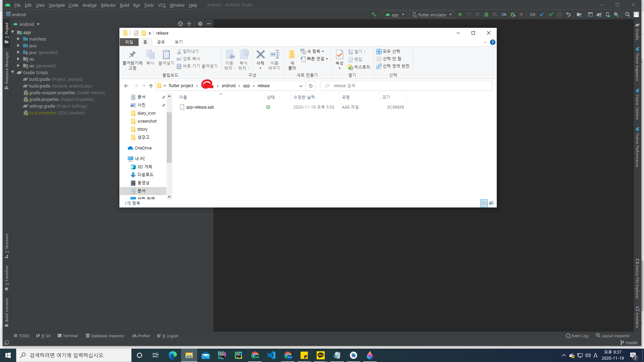Image resolution: width=644 pixels, height=362 pixels.
Task: Click Select all in Explorer ribbon
Action: click(x=388, y=51)
